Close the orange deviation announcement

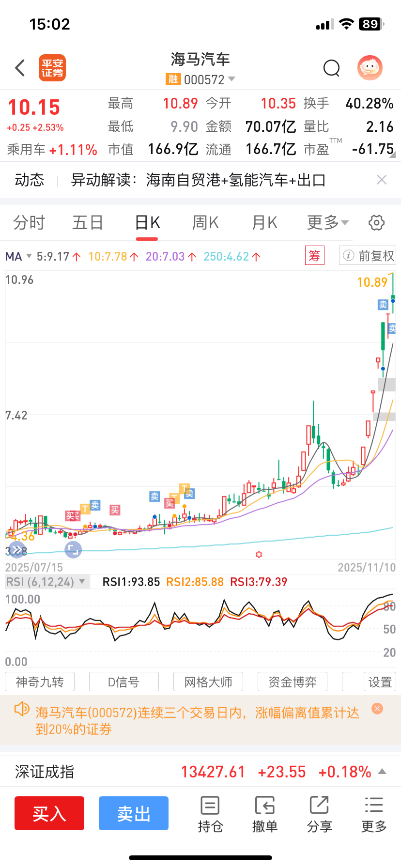click(x=377, y=709)
